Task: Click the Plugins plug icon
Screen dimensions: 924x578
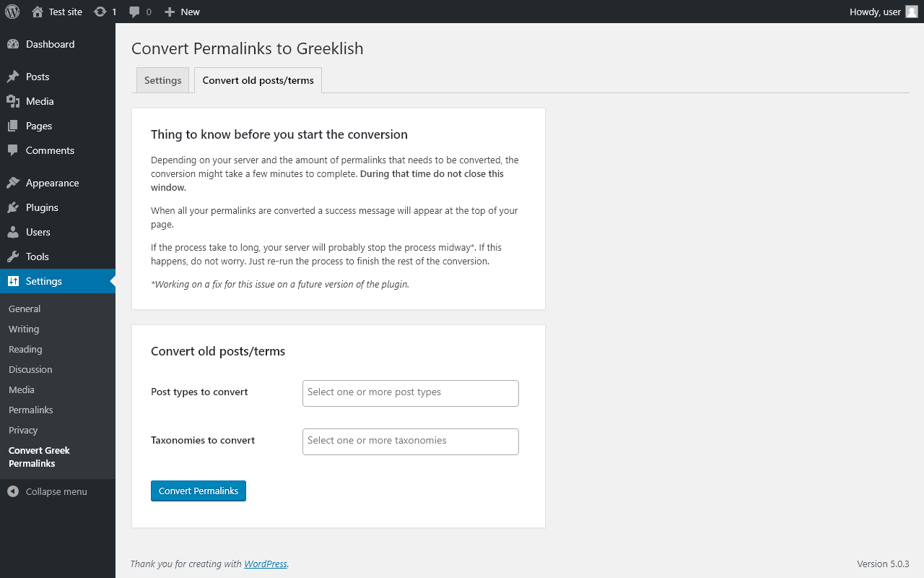Action: pyautogui.click(x=13, y=207)
